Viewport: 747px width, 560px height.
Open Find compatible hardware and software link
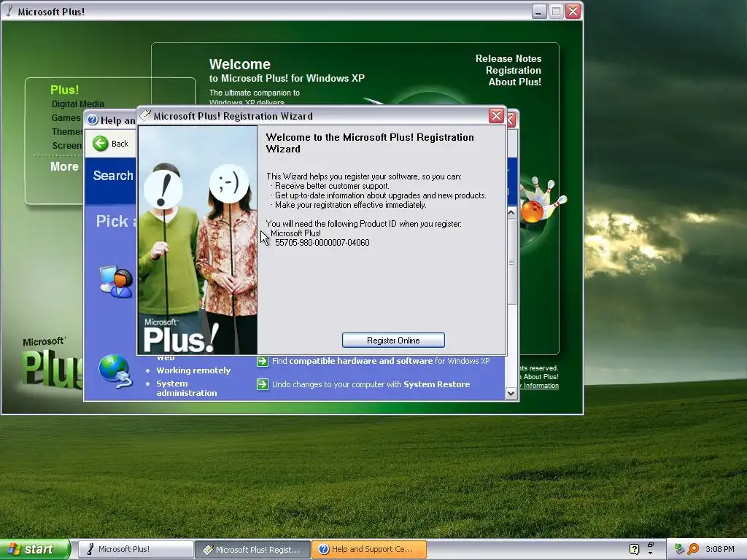pos(381,361)
